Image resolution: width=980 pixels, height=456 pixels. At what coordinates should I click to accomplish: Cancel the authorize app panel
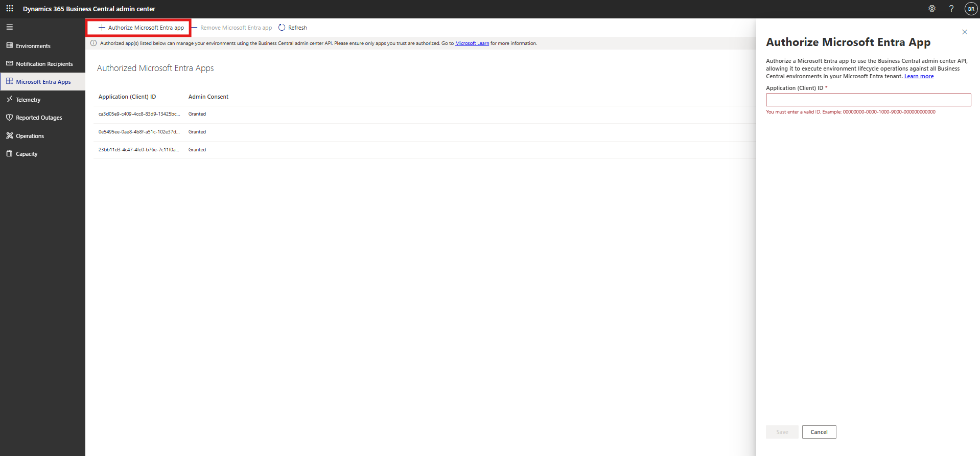tap(819, 432)
